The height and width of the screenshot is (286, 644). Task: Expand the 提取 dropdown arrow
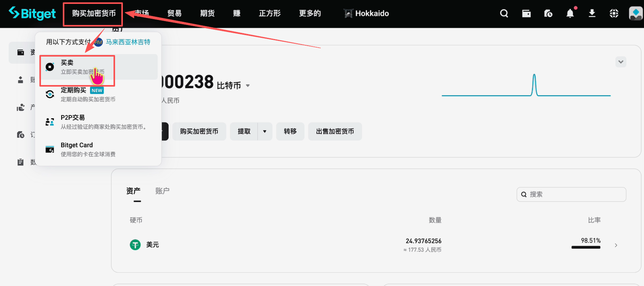[x=265, y=131]
